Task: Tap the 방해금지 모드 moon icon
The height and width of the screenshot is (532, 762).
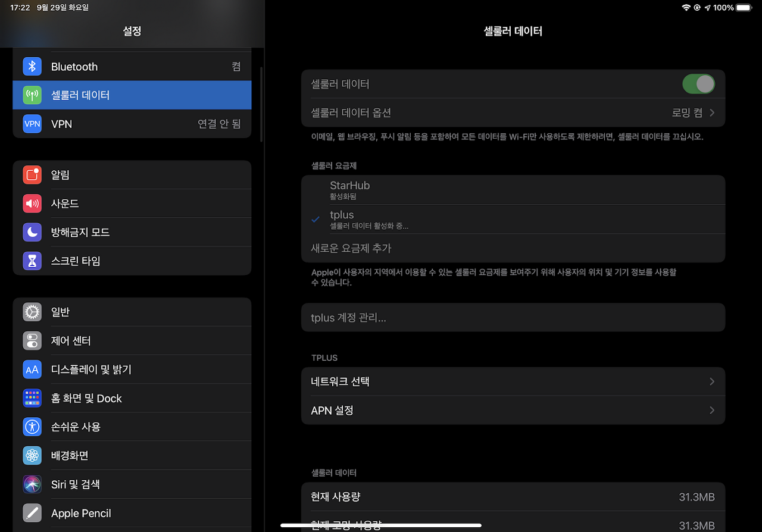Action: (32, 232)
